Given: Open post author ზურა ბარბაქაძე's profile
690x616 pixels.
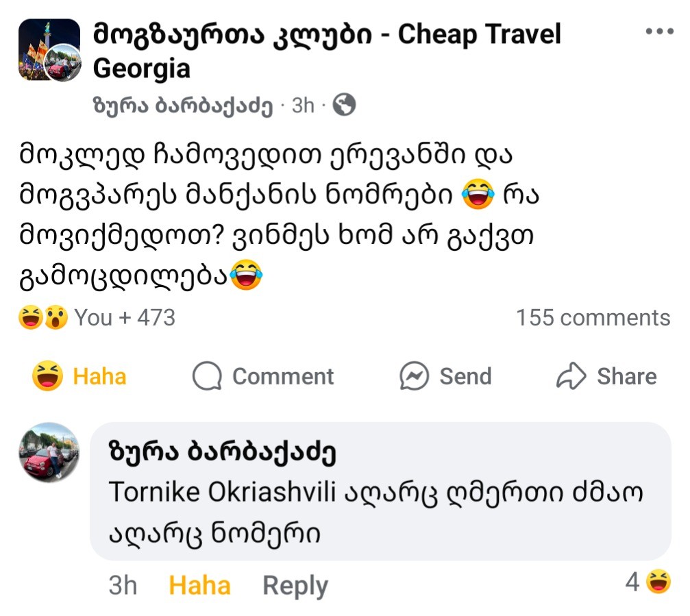Looking at the screenshot, I should click(182, 106).
